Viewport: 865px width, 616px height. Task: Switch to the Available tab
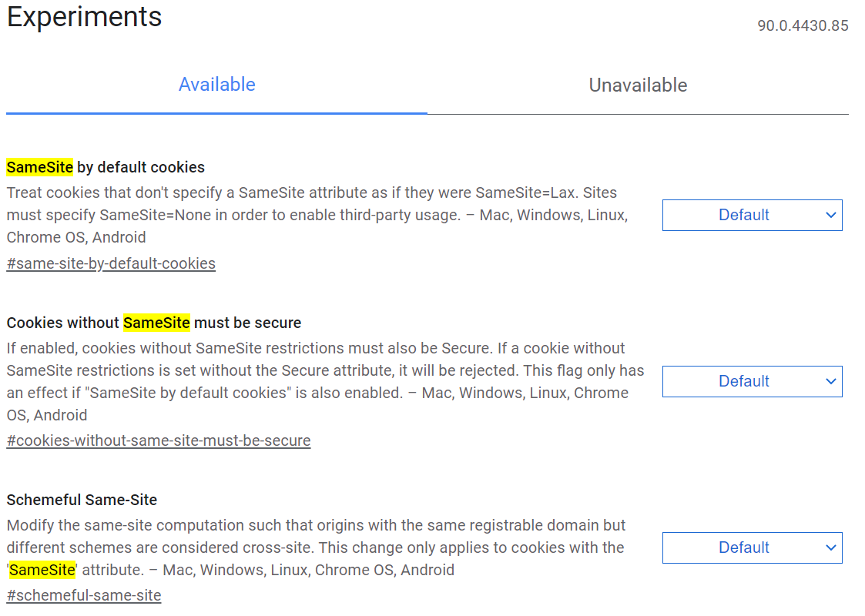click(216, 85)
